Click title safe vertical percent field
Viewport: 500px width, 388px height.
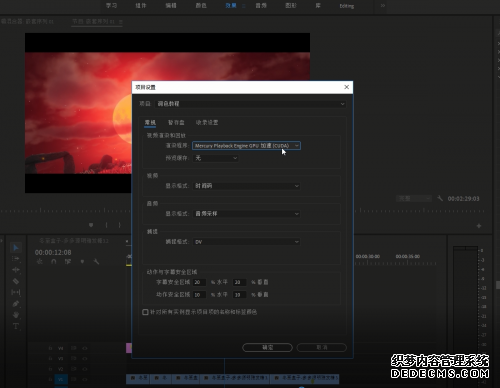pos(239,282)
